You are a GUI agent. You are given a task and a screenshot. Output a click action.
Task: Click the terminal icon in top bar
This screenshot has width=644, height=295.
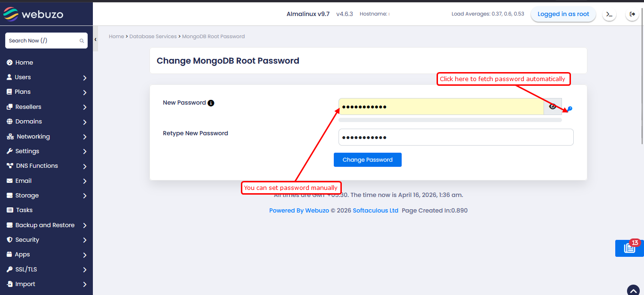tap(609, 15)
